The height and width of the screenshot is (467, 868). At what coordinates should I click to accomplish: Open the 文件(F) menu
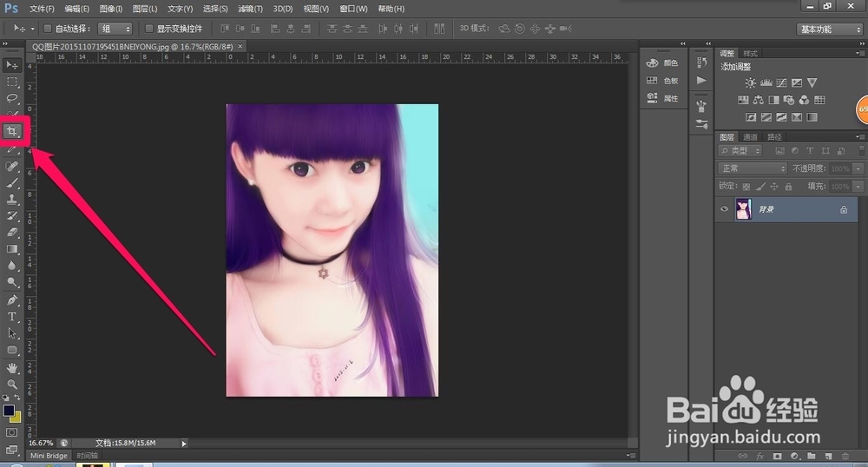(x=42, y=9)
